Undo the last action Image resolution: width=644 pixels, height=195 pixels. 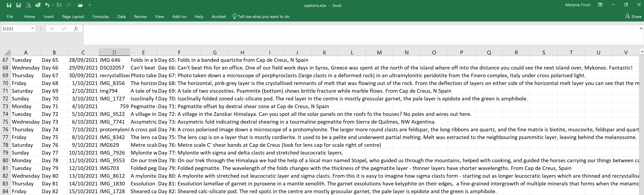point(47,5)
